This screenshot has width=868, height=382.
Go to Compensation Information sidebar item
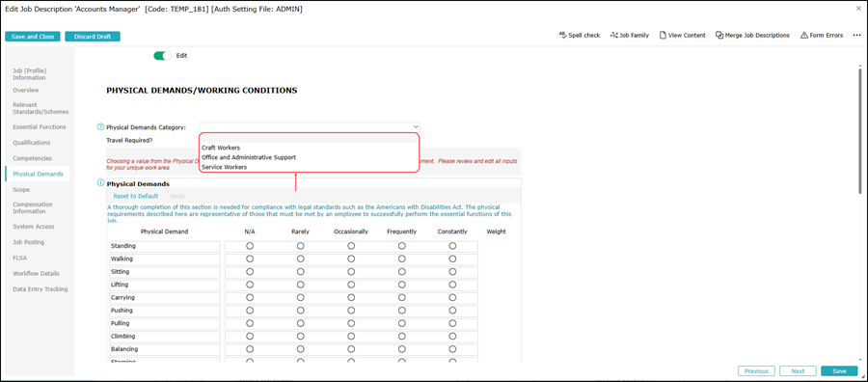(x=33, y=207)
